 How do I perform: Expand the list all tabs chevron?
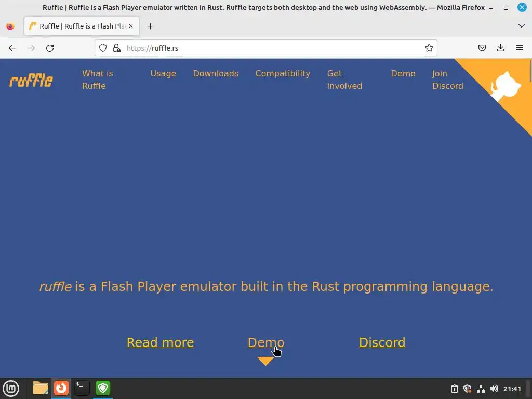(x=522, y=26)
